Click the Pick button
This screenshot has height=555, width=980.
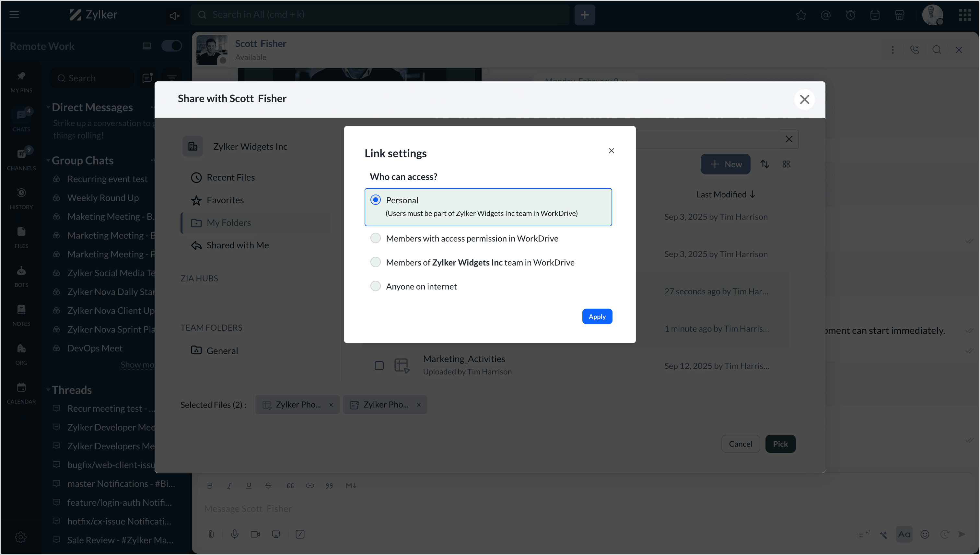pos(780,444)
